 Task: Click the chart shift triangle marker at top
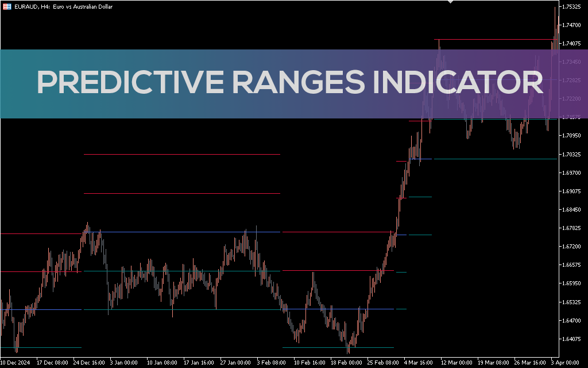click(451, 2)
